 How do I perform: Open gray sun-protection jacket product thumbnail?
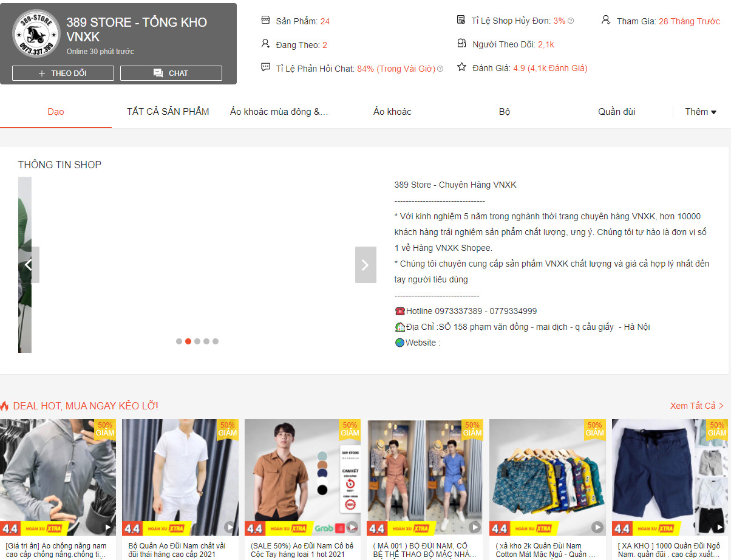pyautogui.click(x=58, y=477)
